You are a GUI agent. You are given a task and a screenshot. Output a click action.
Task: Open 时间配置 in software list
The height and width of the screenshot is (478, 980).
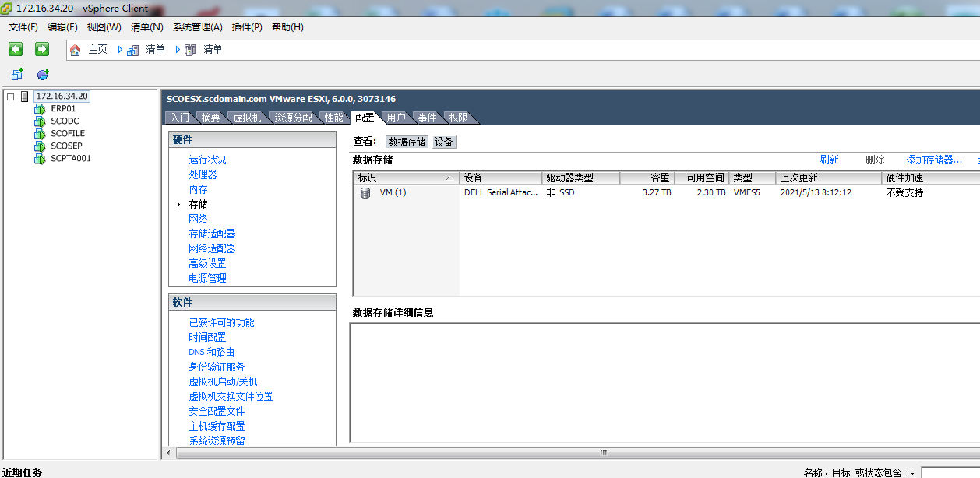(x=207, y=337)
